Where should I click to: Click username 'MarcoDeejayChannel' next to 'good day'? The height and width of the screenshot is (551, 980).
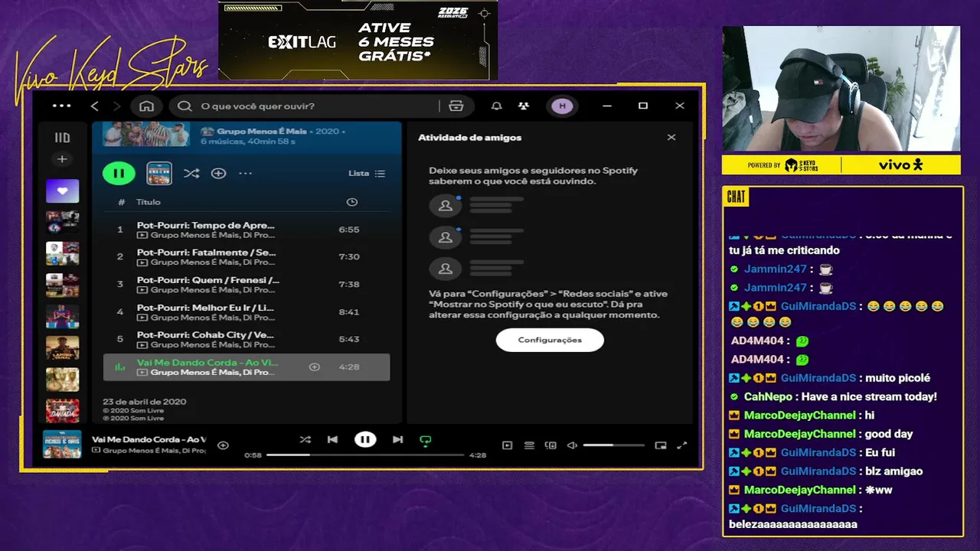[x=799, y=434]
